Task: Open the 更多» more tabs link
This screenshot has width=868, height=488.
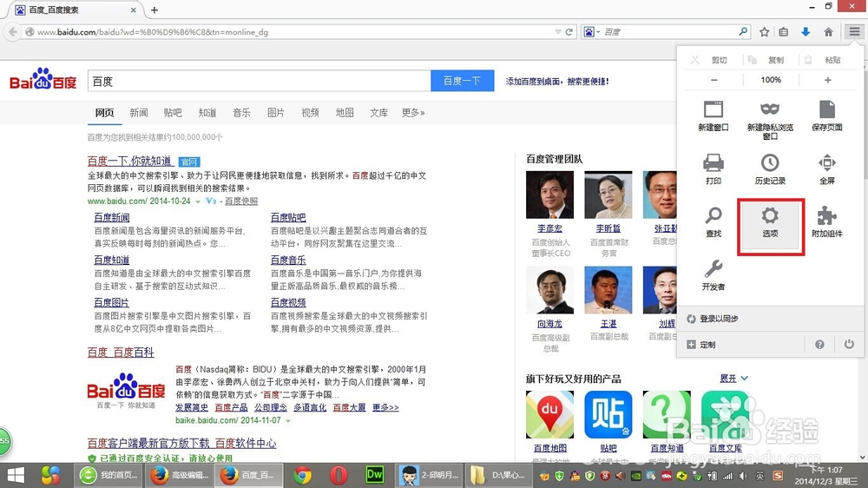Action: (x=413, y=112)
